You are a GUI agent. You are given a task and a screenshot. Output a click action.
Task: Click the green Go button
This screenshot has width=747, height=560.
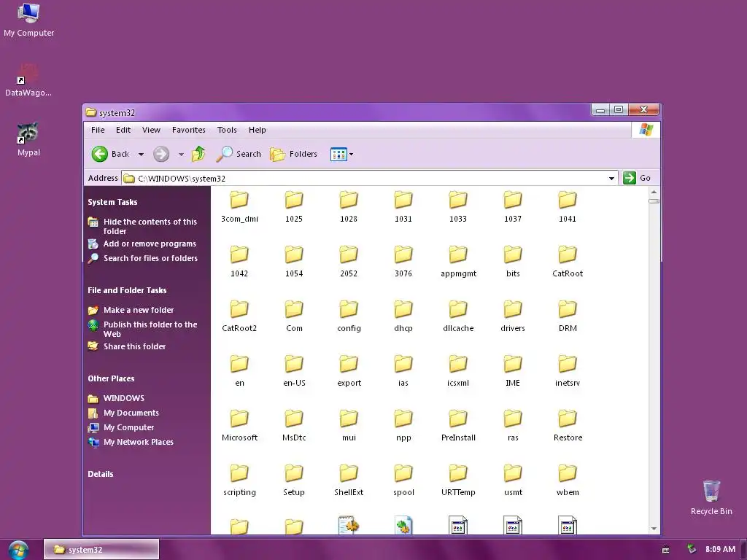coord(637,178)
